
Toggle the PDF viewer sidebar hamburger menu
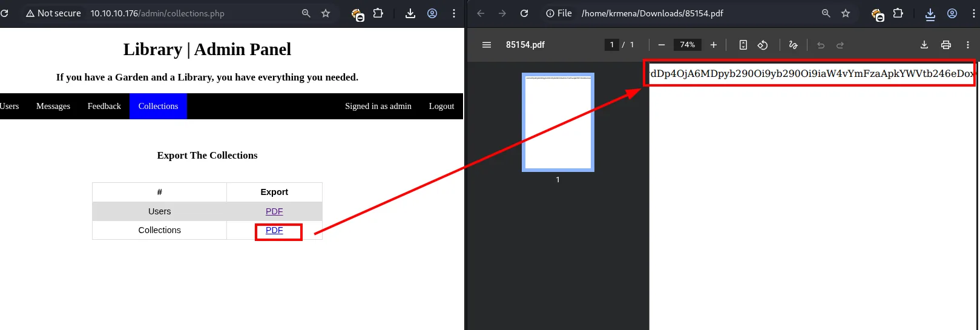(487, 45)
